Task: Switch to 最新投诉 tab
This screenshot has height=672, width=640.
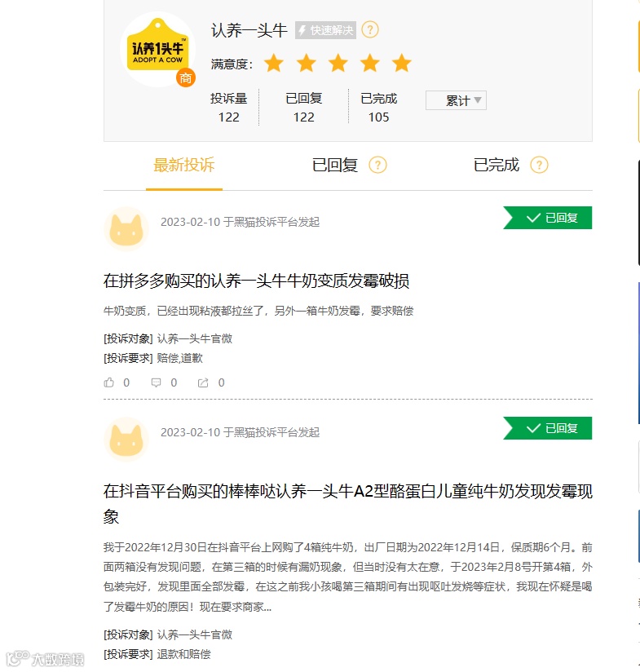Action: (x=183, y=165)
